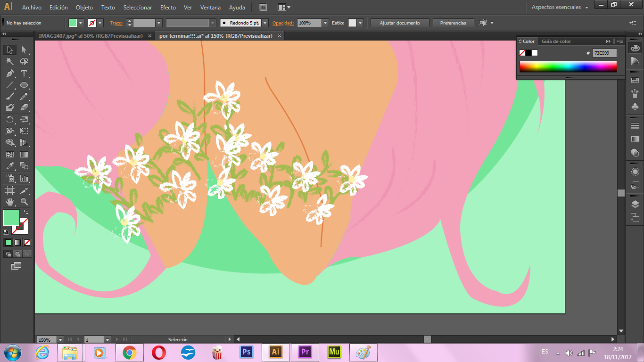644x362 pixels.
Task: Select the Perspective Grid tool
Action: pos(24,142)
